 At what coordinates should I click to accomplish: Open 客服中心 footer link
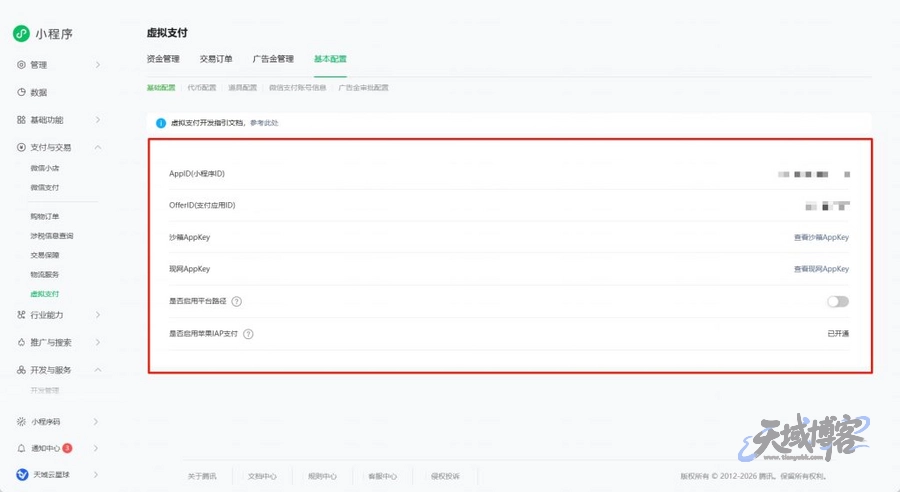[382, 476]
